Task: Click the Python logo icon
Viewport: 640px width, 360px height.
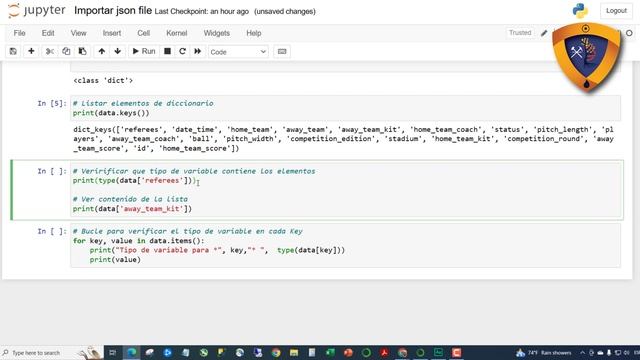Action: tap(580, 11)
